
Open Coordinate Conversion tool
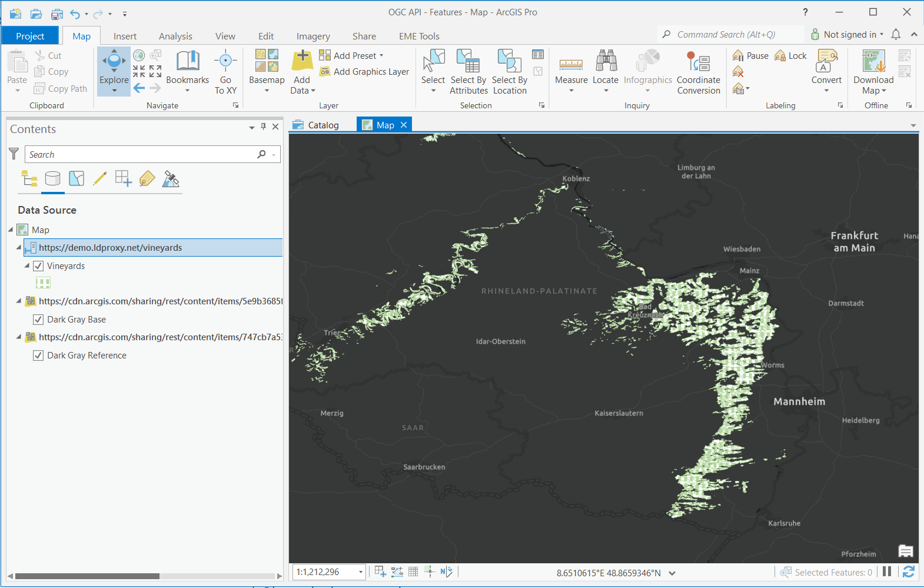pos(699,71)
